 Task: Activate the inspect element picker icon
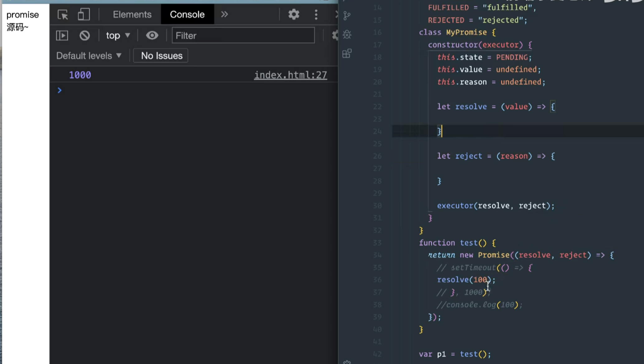63,15
